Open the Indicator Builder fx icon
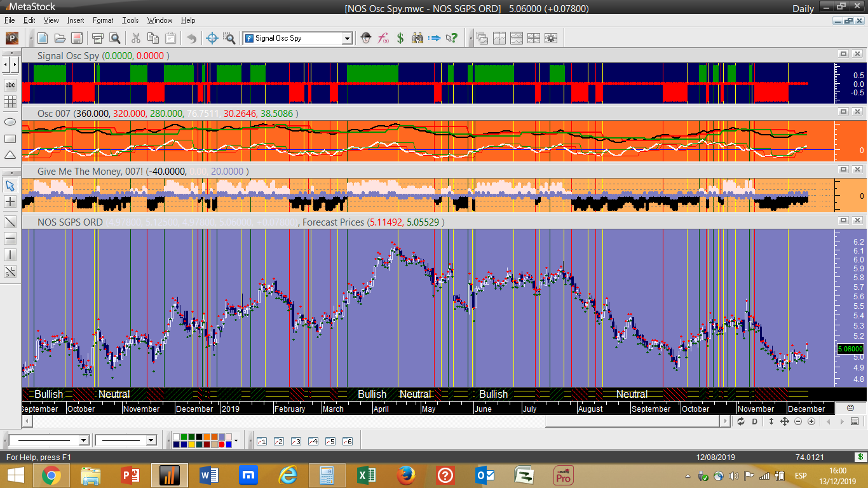 (x=383, y=38)
